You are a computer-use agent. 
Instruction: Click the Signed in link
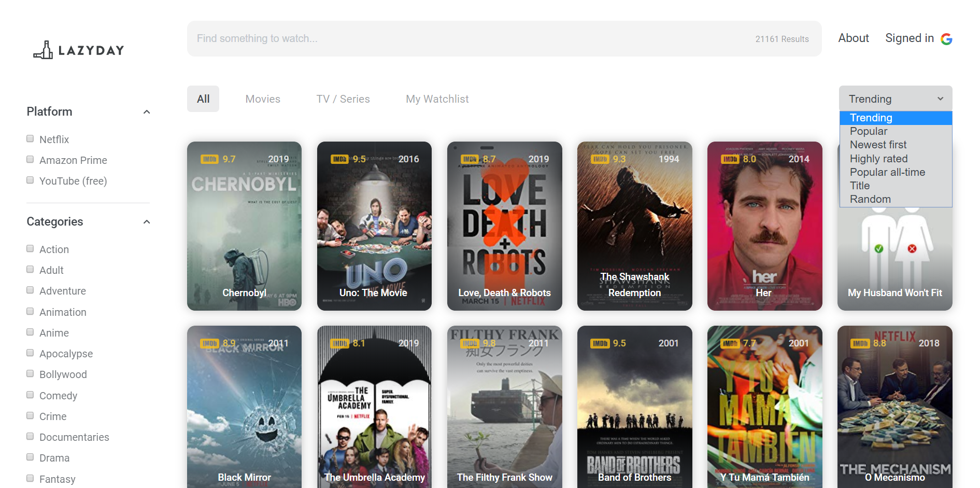[910, 38]
